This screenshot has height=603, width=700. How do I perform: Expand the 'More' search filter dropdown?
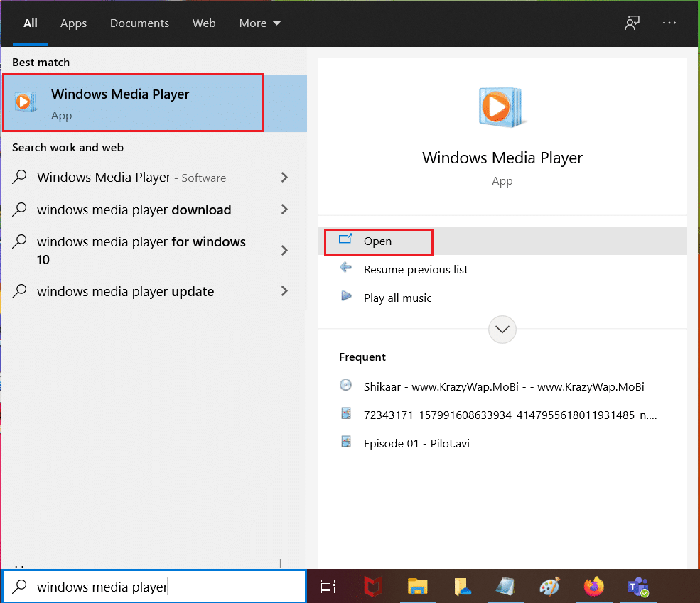pos(259,23)
